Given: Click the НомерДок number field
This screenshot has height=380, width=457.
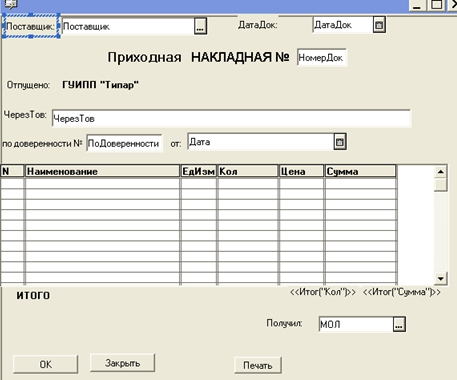Looking at the screenshot, I should pos(322,58).
